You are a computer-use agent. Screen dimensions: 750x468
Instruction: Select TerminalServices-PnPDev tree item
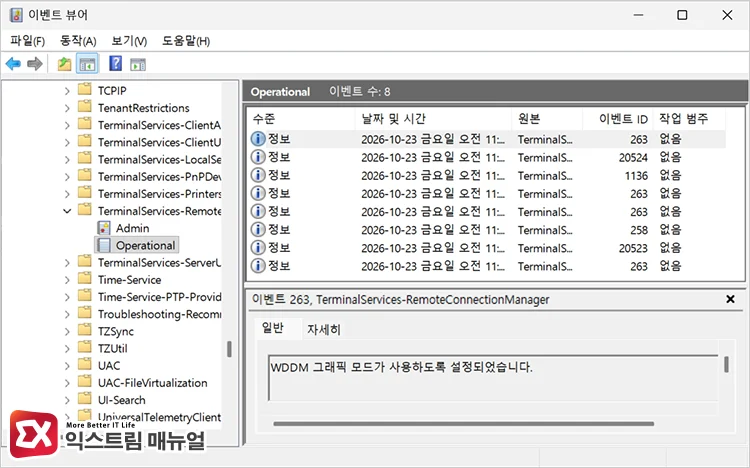pos(159,177)
